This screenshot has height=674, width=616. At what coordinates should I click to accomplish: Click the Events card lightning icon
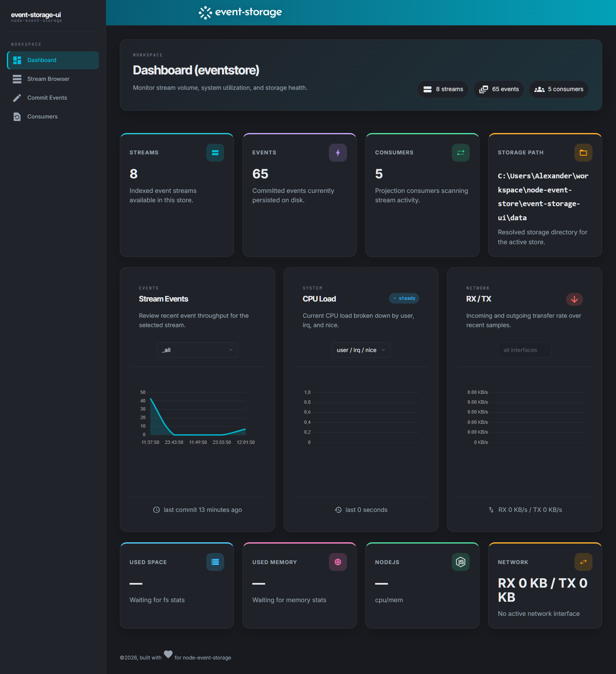pos(338,153)
